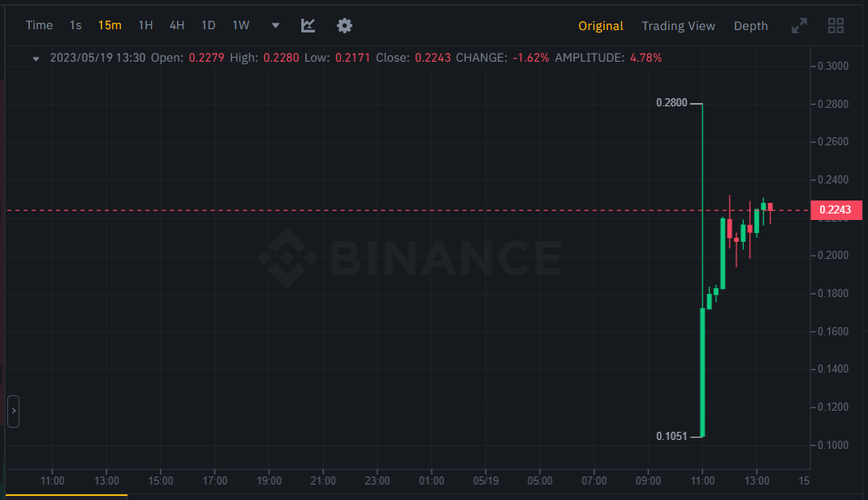Click the candle timestamp 2023/05/19 13:30
This screenshot has height=500, width=868.
click(98, 58)
